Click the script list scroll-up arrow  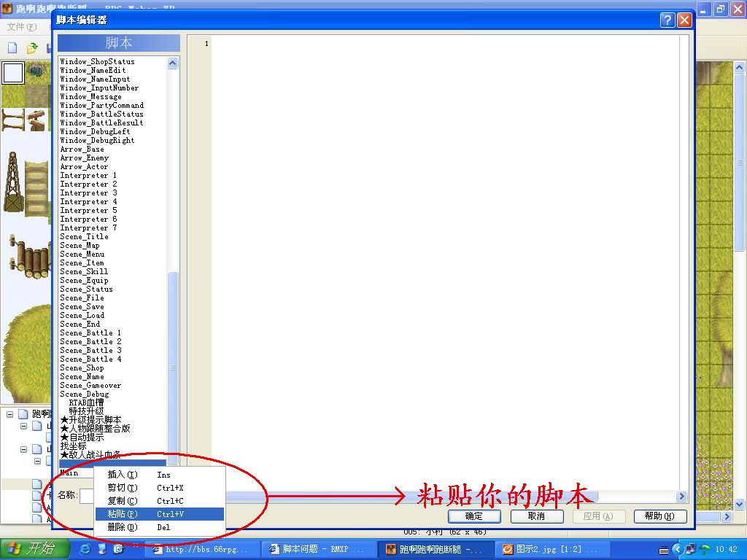[x=172, y=63]
